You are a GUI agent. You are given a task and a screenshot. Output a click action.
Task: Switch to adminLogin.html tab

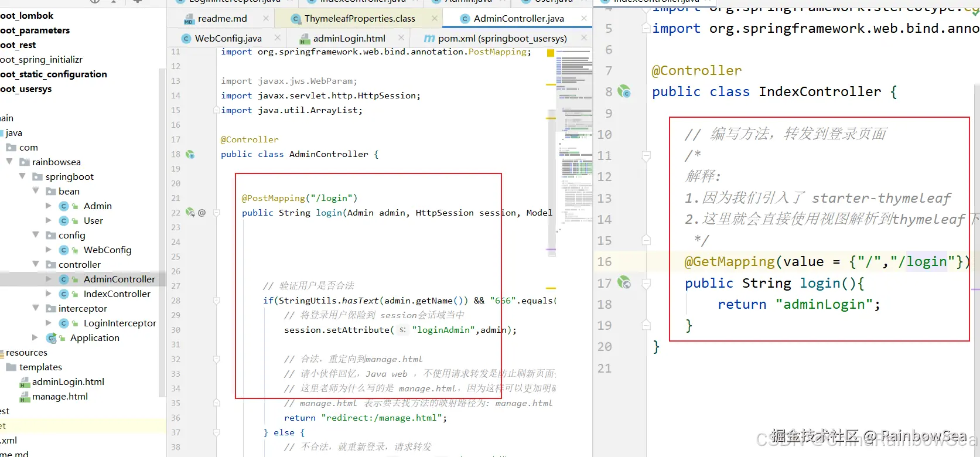tap(349, 38)
